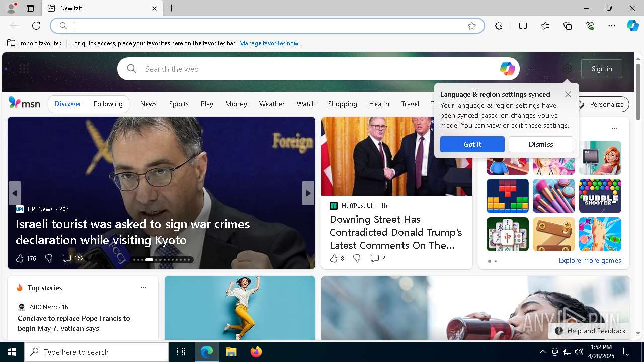Click the Search the web field
Image resolution: width=644 pixels, height=362 pixels.
click(318, 69)
